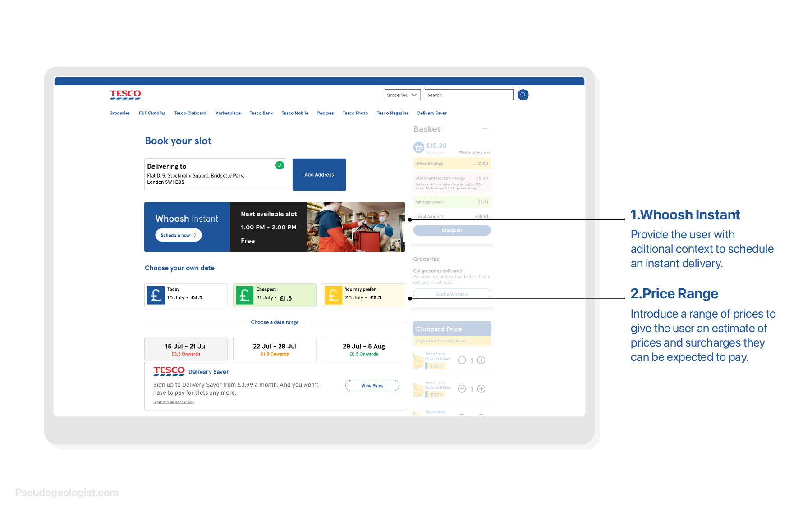Increase quantity of first Bananas 6 Pack
The width and height of the screenshot is (812, 511).
pos(481,360)
